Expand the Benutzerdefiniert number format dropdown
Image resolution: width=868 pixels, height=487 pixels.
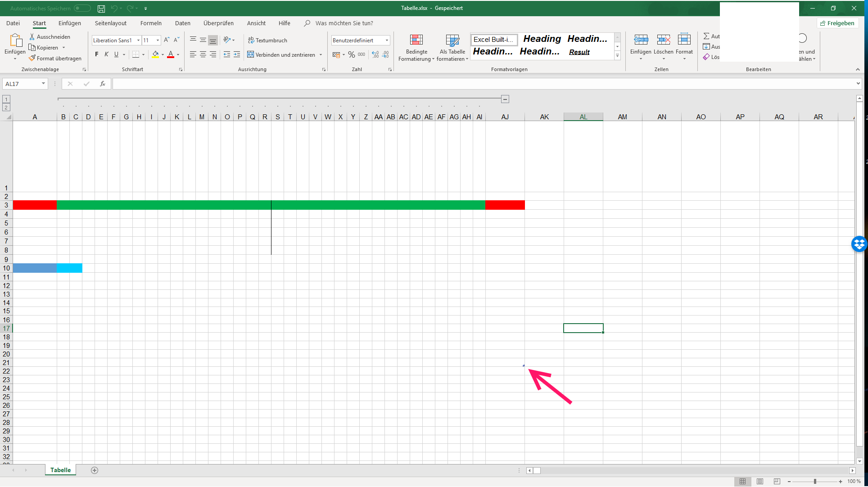387,40
